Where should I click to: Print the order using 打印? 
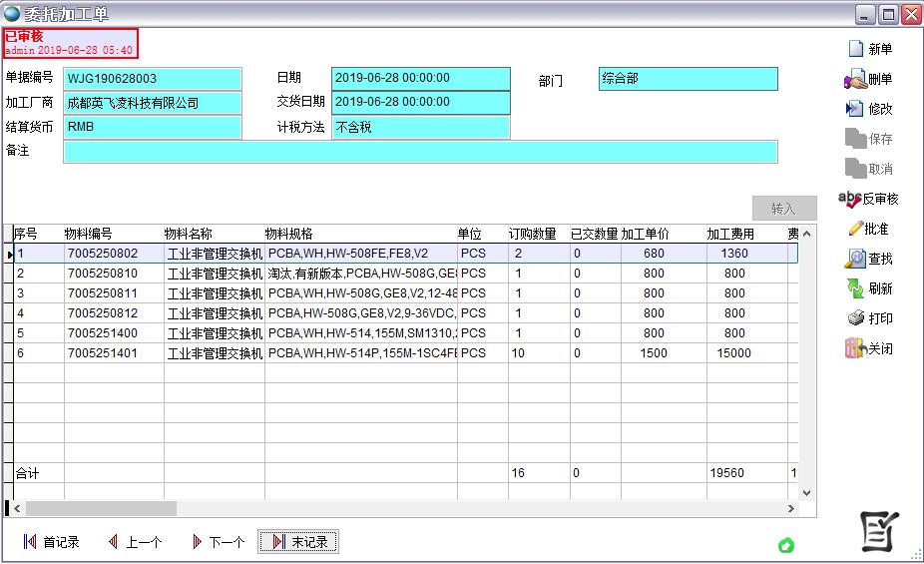pos(855,318)
